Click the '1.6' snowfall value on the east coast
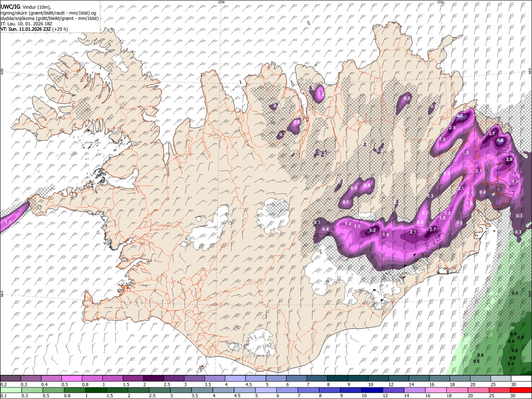 point(515,182)
